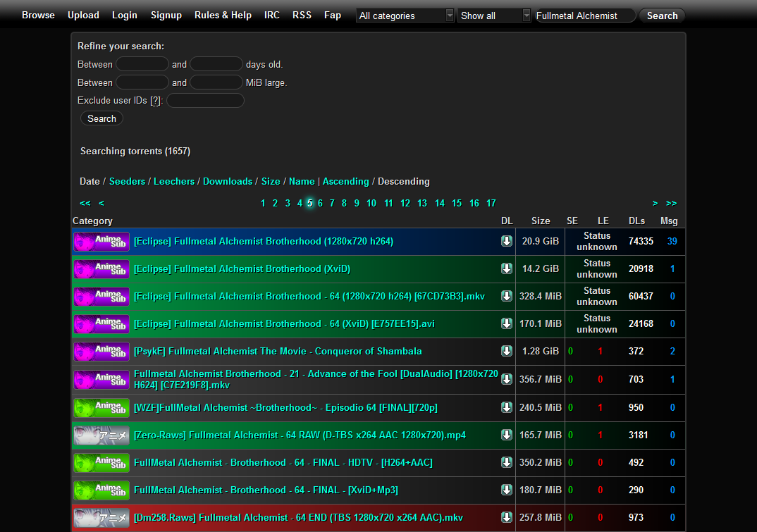Open the Browse menu item
757x532 pixels.
pyautogui.click(x=38, y=16)
